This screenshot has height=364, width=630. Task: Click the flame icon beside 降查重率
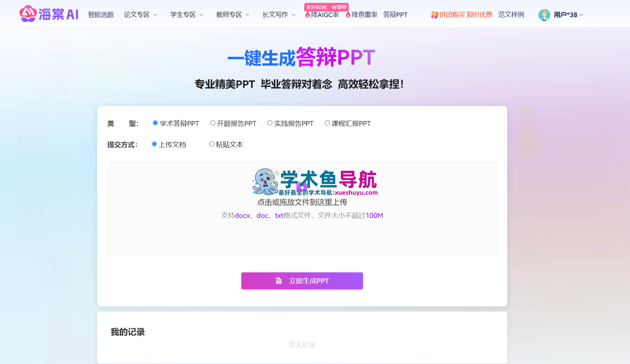pos(348,15)
